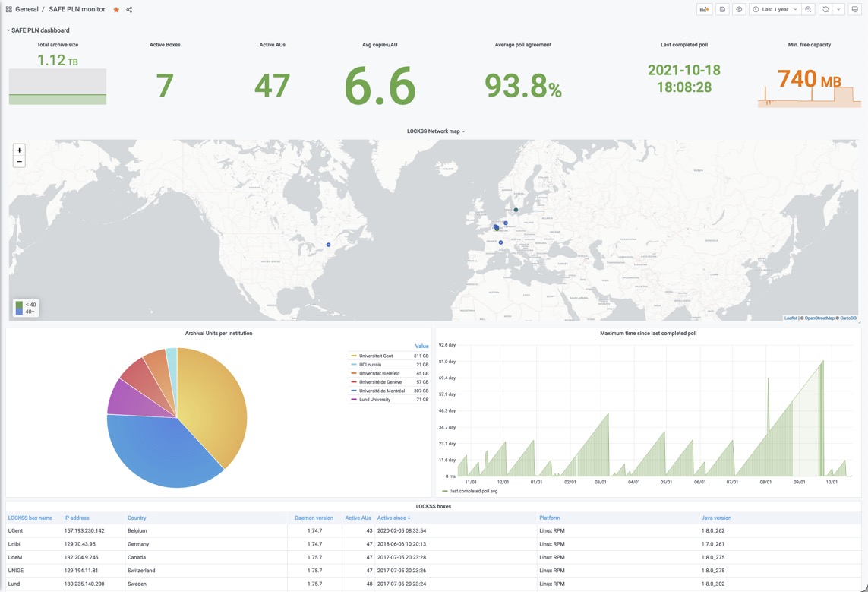
Task: Select the Save dashboard icon
Action: pos(722,9)
